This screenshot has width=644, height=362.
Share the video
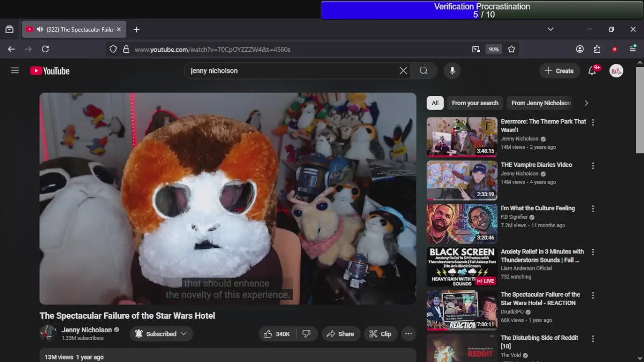pos(340,334)
